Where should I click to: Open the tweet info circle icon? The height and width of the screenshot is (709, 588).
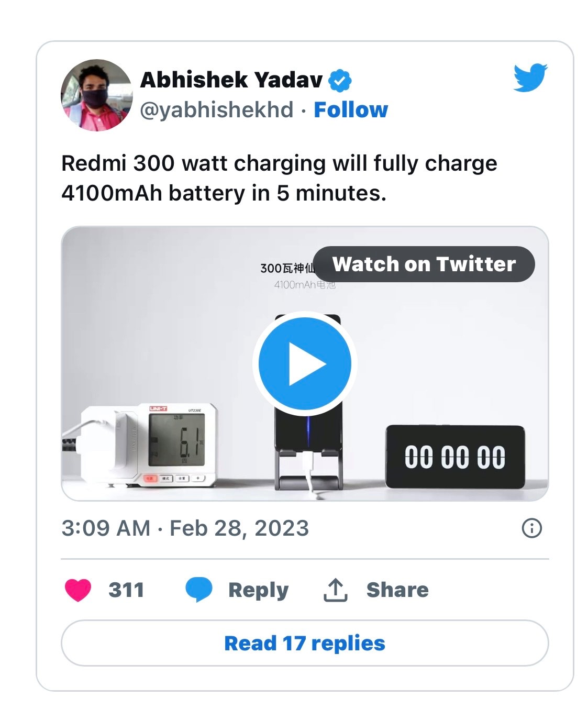[532, 528]
